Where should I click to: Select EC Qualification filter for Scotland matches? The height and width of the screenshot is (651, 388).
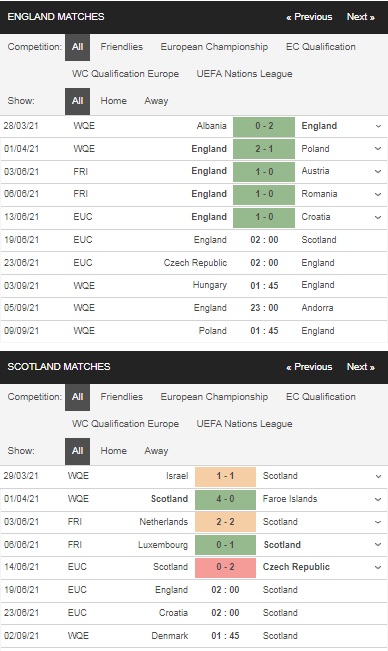[321, 397]
